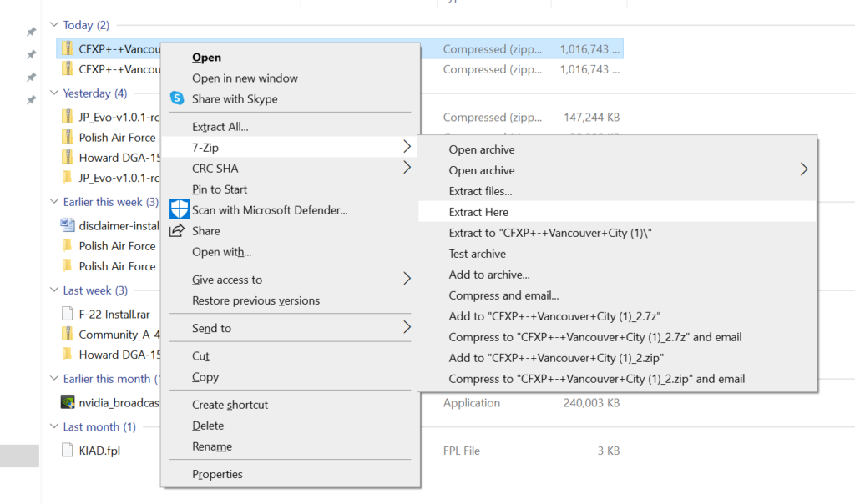This screenshot has height=504, width=855.
Task: Click 147,244 KB size cell
Action: (x=592, y=117)
